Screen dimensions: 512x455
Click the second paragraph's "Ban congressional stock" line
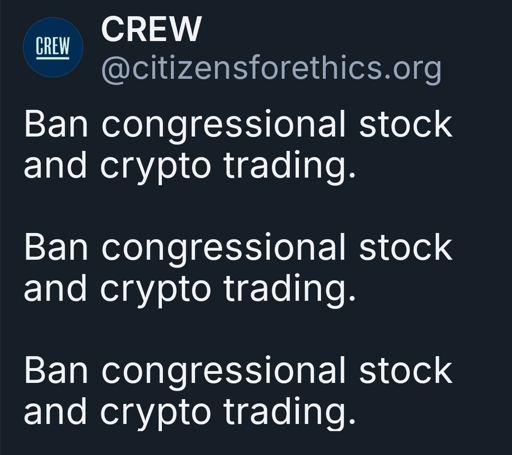click(x=238, y=249)
